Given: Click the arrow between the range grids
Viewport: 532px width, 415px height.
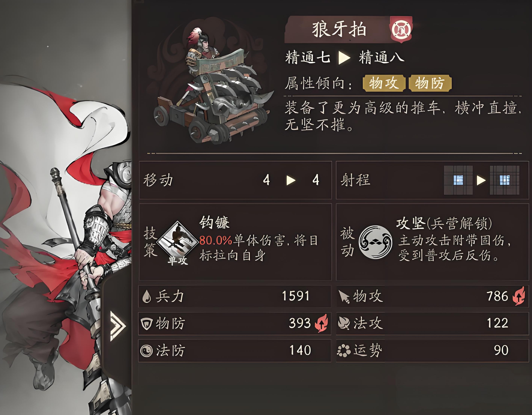Looking at the screenshot, I should [481, 180].
